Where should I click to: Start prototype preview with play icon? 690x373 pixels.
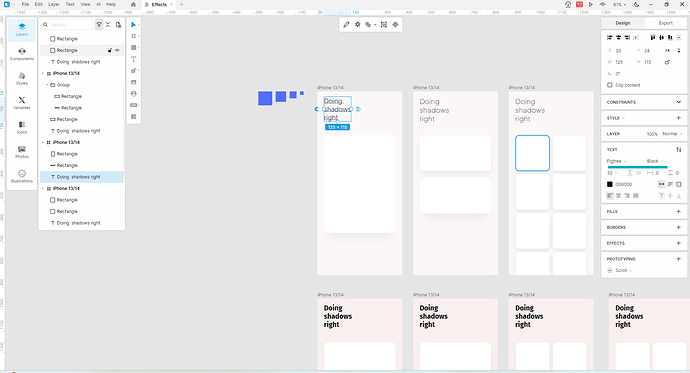tap(591, 4)
